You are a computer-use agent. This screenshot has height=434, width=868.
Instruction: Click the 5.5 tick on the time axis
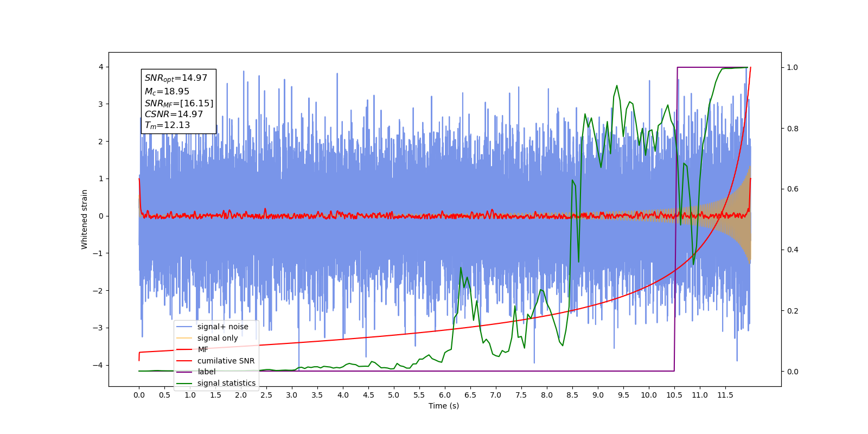(419, 395)
